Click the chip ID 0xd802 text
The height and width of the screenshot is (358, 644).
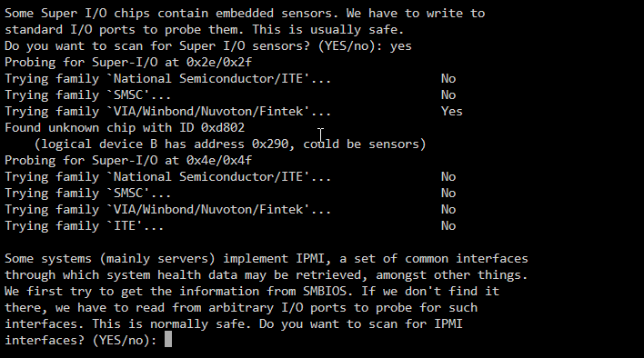coord(223,127)
